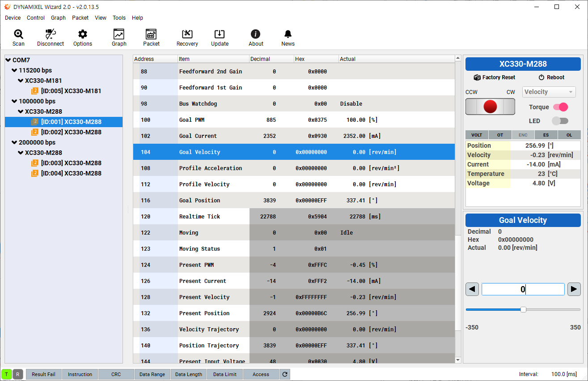Viewport: 588px width, 381px height.
Task: Click the Goal Velocity value input field
Action: point(523,289)
